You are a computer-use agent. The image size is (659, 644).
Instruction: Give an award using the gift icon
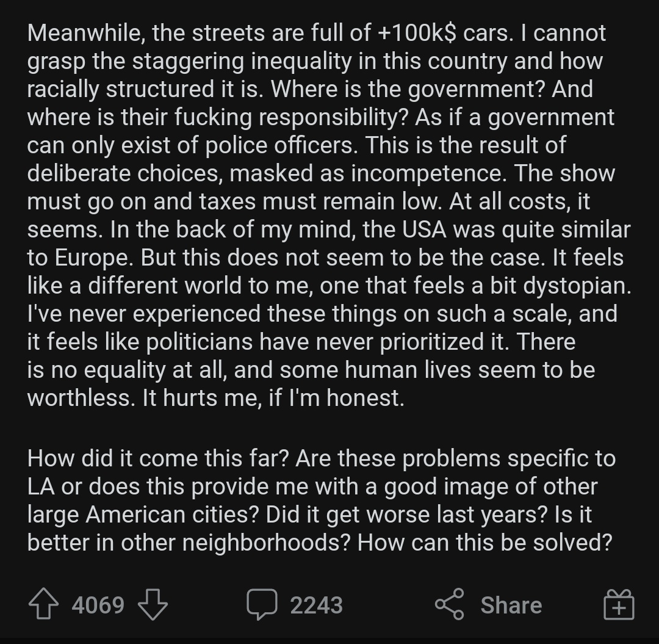(x=619, y=604)
